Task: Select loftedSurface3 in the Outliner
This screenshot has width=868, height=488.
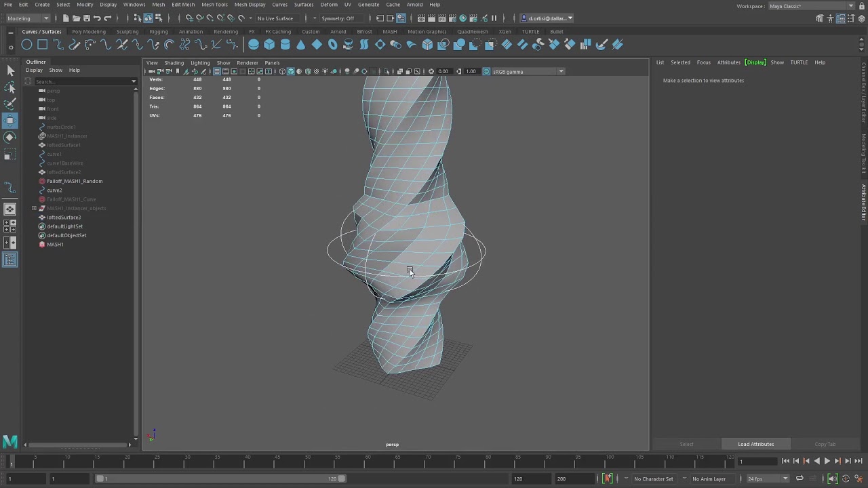Action: (x=64, y=218)
